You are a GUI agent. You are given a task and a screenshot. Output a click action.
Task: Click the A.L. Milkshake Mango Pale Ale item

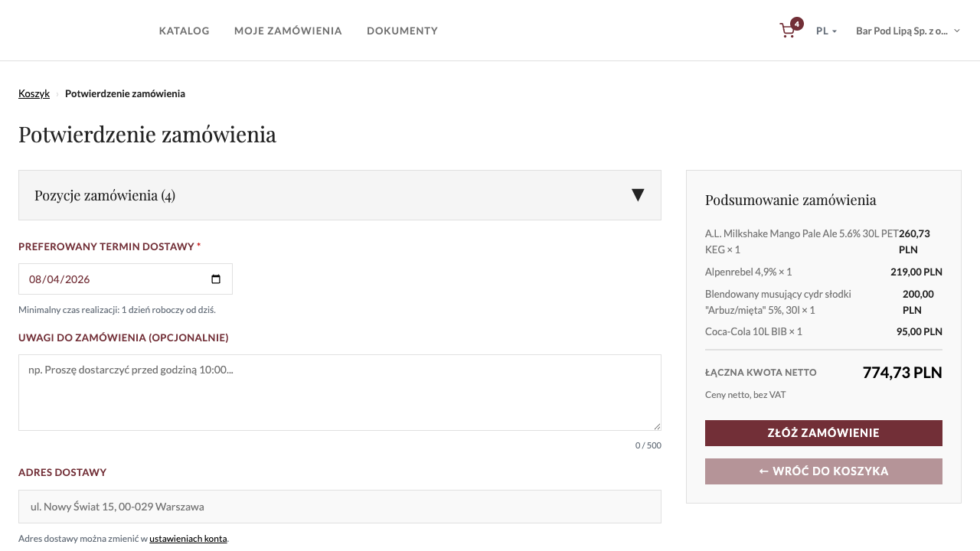point(802,242)
